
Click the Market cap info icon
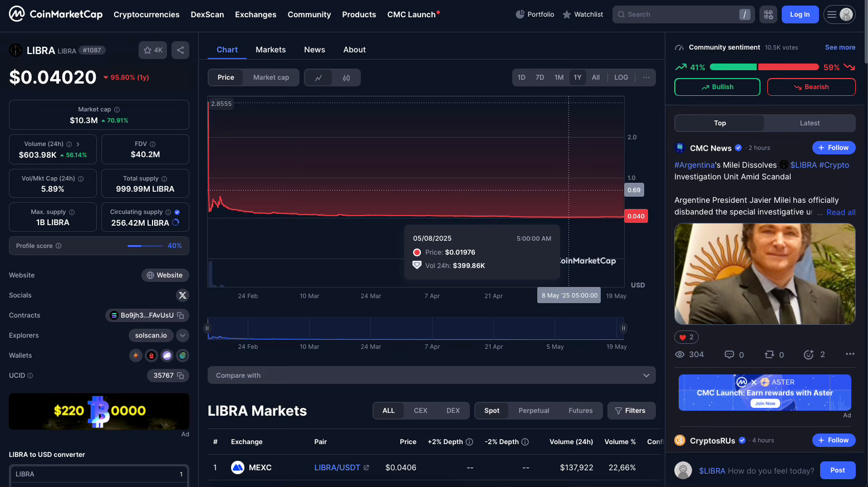click(x=117, y=110)
